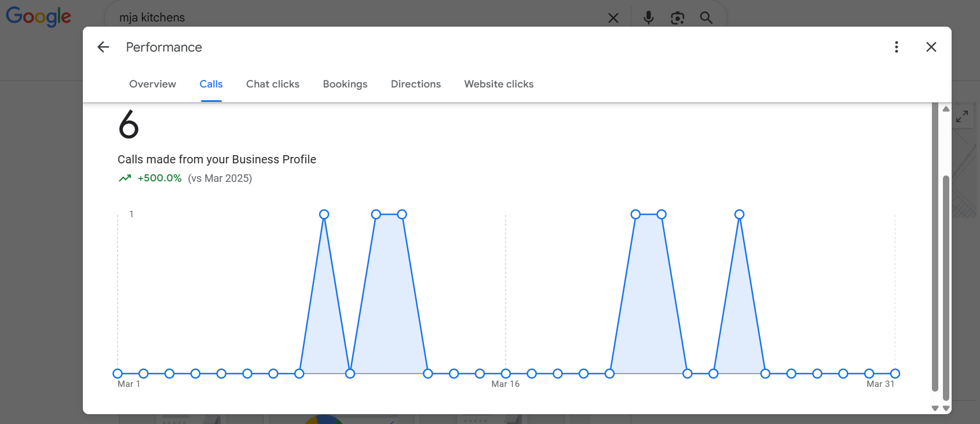Select the last peak data point
The height and width of the screenshot is (424, 980).
tap(739, 214)
